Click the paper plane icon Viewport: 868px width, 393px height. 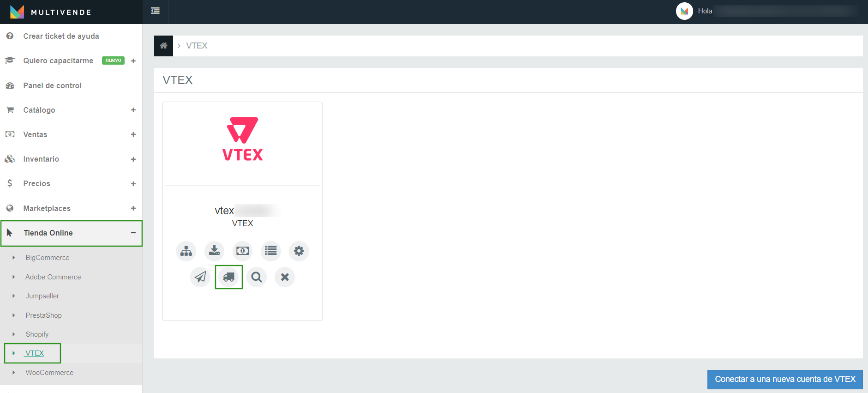point(200,277)
